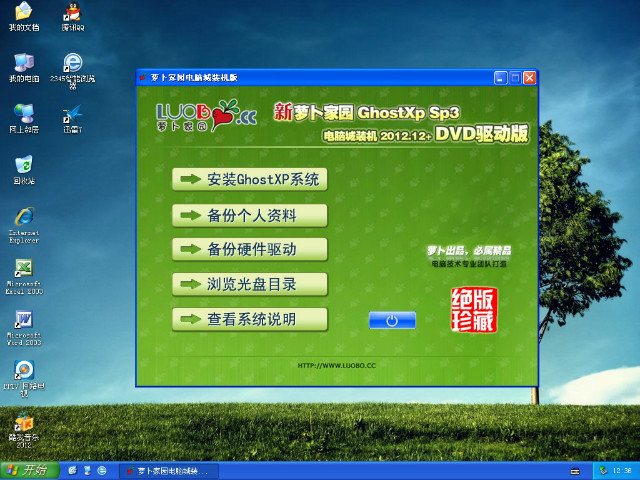
Task: Open the Start (开始) menu
Action: point(27,470)
